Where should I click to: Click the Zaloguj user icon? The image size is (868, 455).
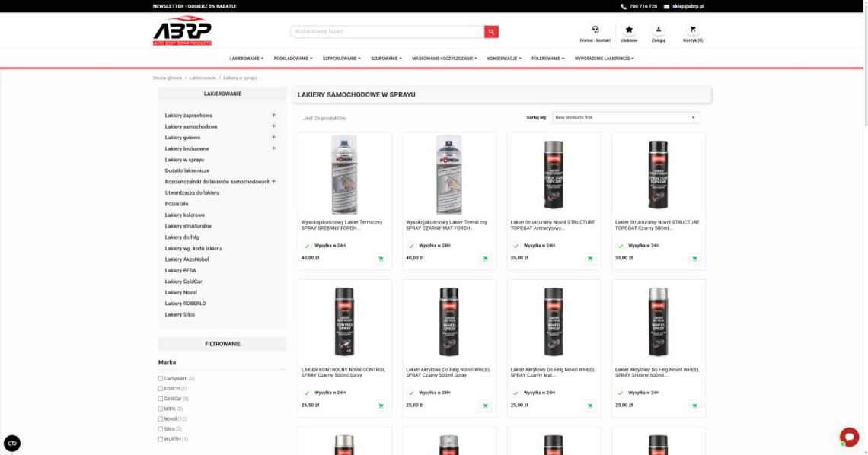(x=658, y=30)
